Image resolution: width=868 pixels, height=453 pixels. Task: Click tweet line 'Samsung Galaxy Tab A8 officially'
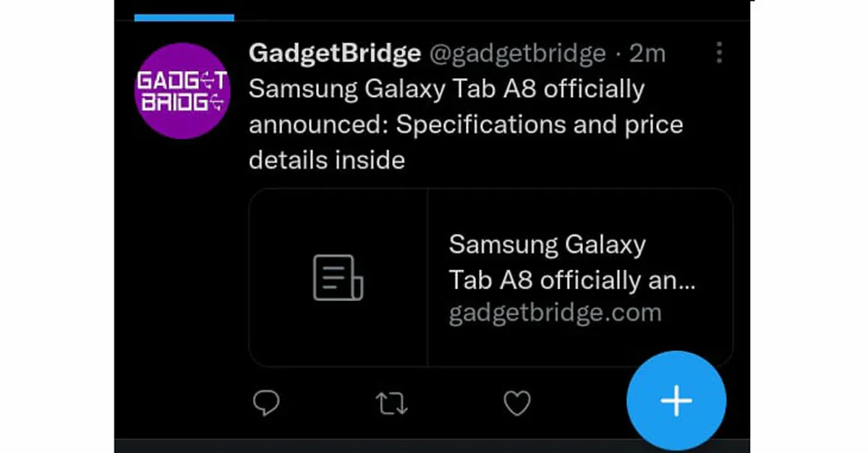(446, 90)
